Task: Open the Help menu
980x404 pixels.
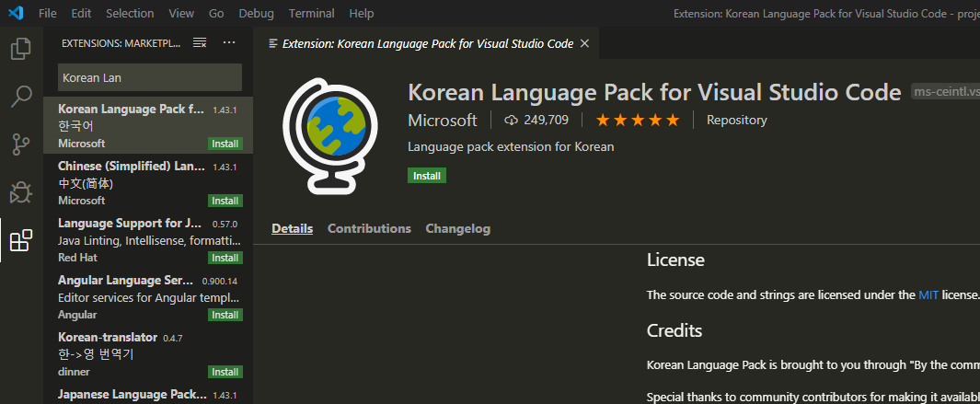Action: click(362, 13)
